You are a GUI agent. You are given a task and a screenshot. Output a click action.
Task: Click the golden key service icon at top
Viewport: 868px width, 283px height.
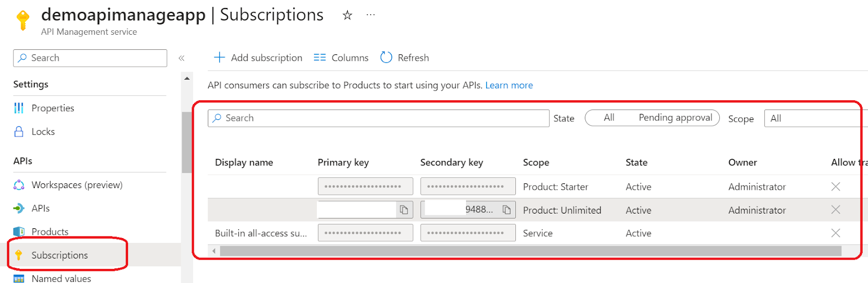[23, 21]
